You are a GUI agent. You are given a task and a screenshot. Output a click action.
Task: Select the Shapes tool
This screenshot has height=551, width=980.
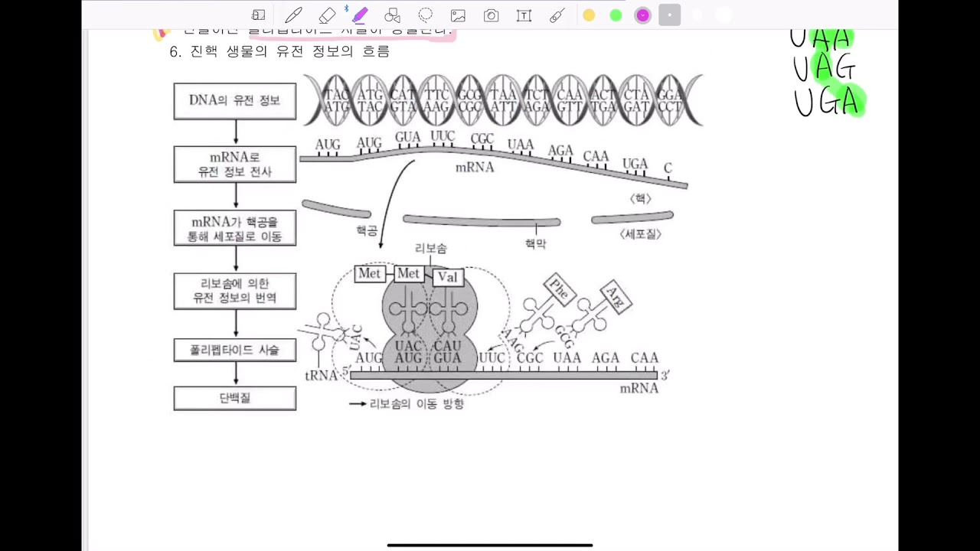393,15
